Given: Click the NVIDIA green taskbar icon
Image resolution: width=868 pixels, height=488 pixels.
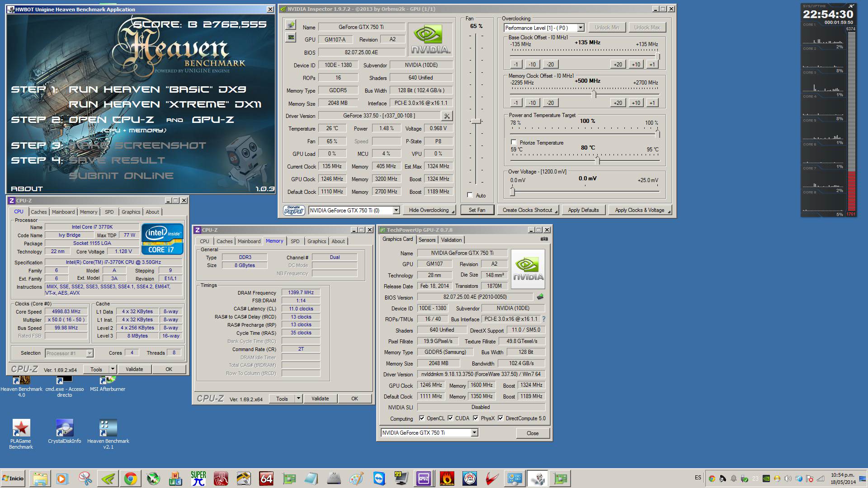Looking at the screenshot, I should coord(108,479).
